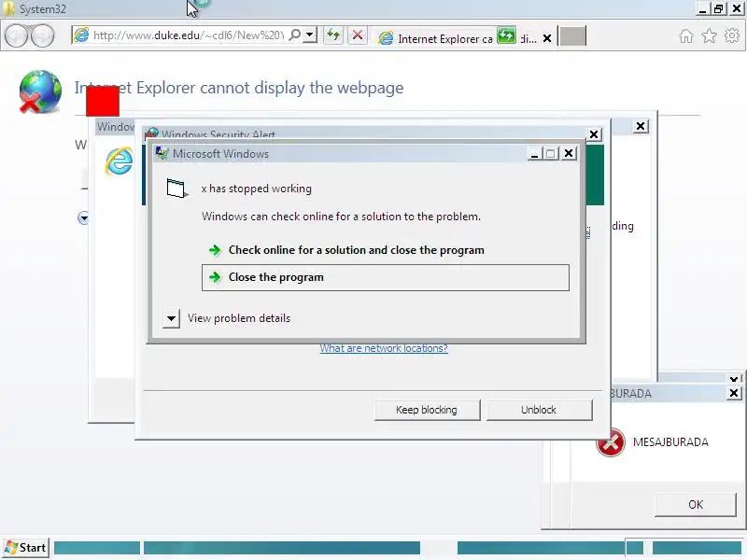Click the green Refresh arrows button
This screenshot has height=560, width=747.
(x=333, y=35)
